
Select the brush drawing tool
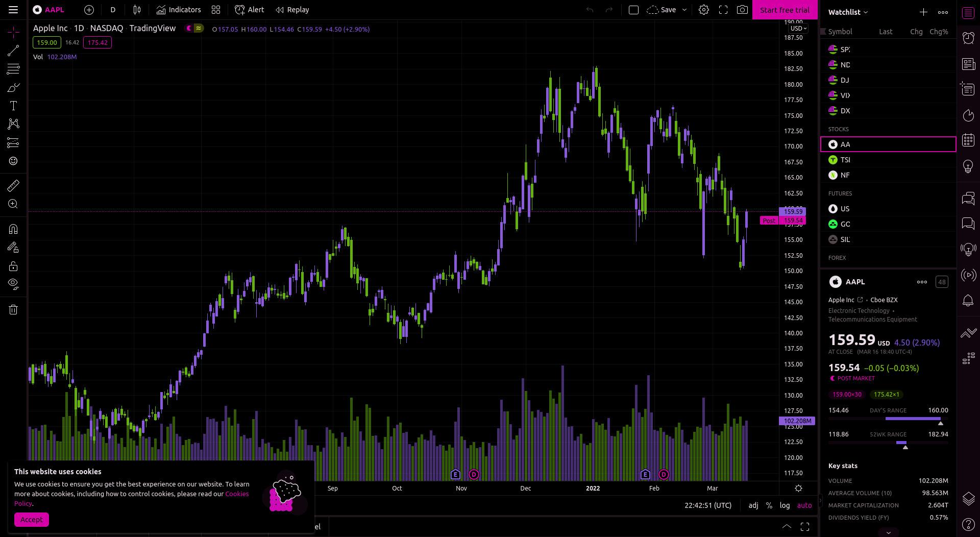[13, 88]
